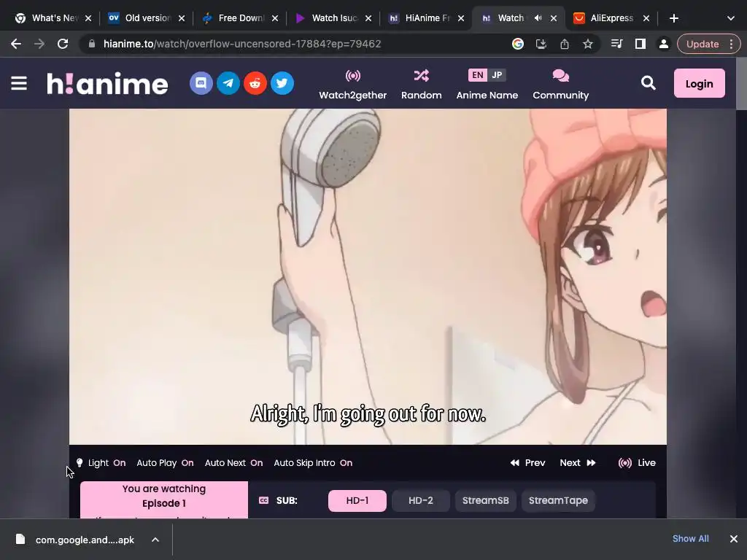Image resolution: width=747 pixels, height=560 pixels.
Task: Open a new browser tab
Action: (673, 18)
